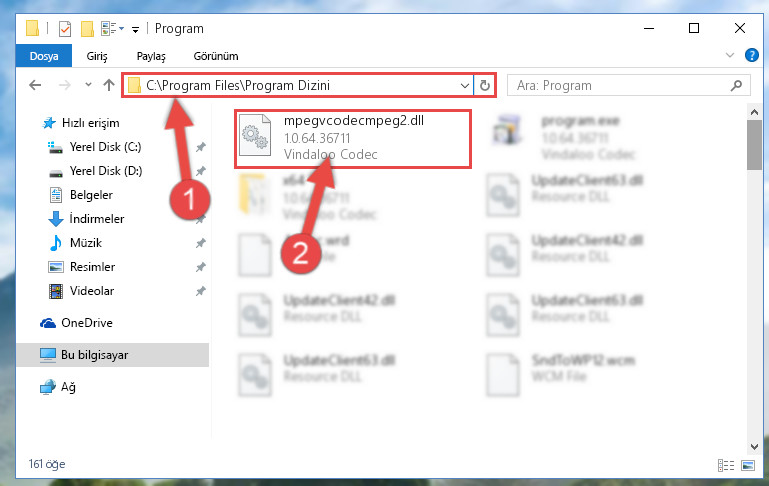Viewport: 769px width, 486px height.
Task: Click the Properties checkmark quick access icon
Action: click(65, 29)
